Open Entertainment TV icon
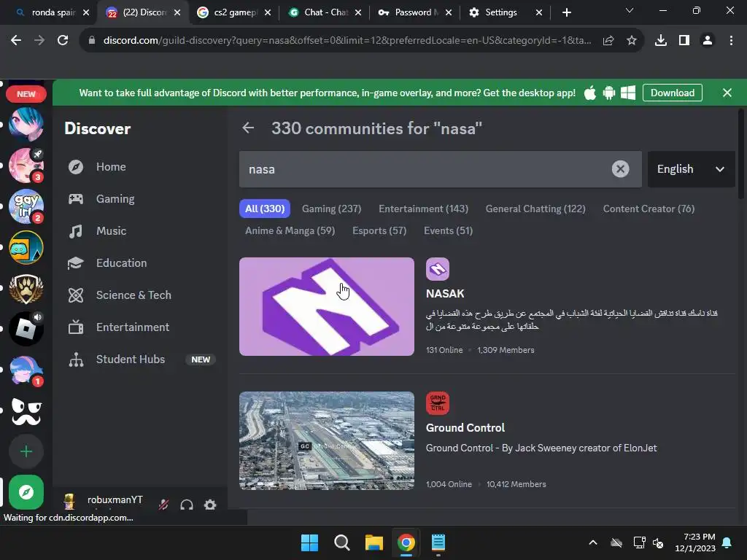The width and height of the screenshot is (747, 560). click(x=76, y=327)
